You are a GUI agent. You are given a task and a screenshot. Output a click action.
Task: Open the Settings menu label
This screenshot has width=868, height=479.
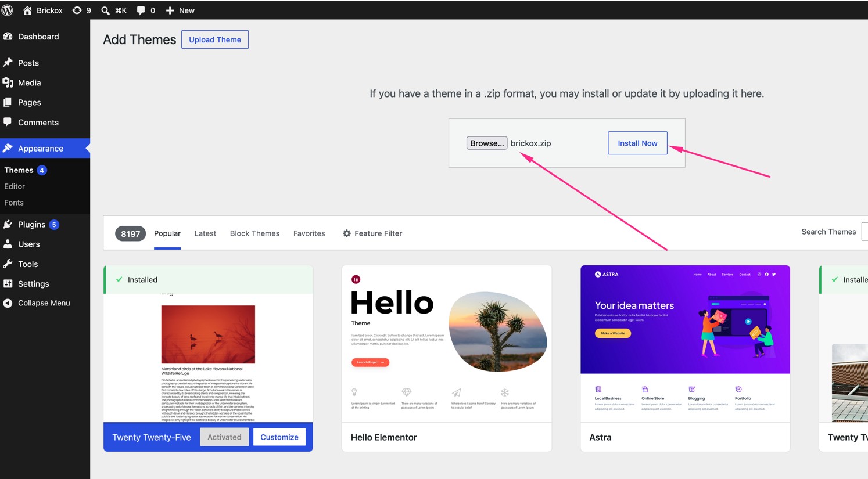pyautogui.click(x=34, y=284)
